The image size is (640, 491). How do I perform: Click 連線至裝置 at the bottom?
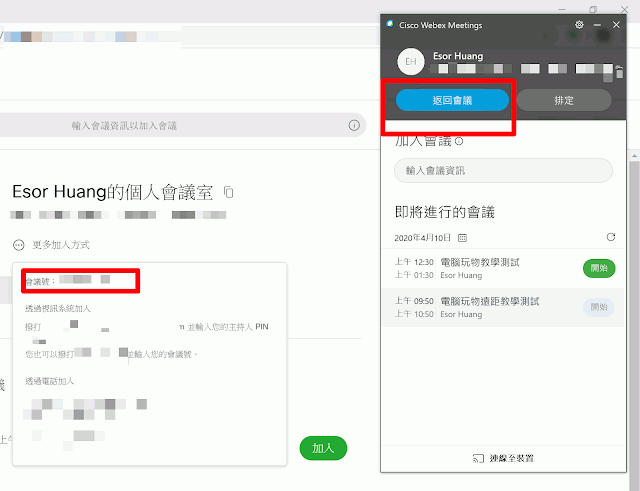click(x=503, y=458)
